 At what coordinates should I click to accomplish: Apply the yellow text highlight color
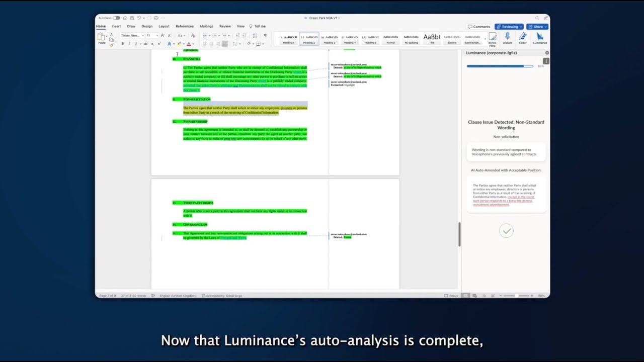coord(179,44)
